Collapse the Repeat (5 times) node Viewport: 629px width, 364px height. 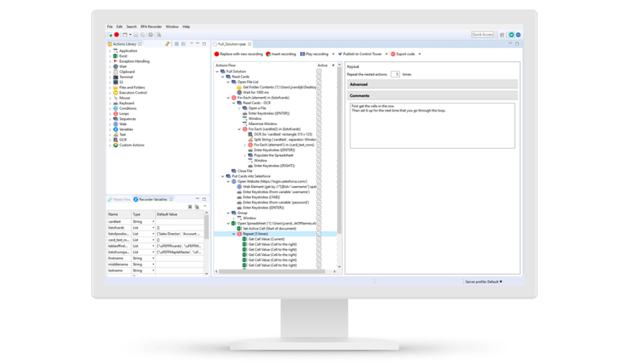pyautogui.click(x=234, y=234)
